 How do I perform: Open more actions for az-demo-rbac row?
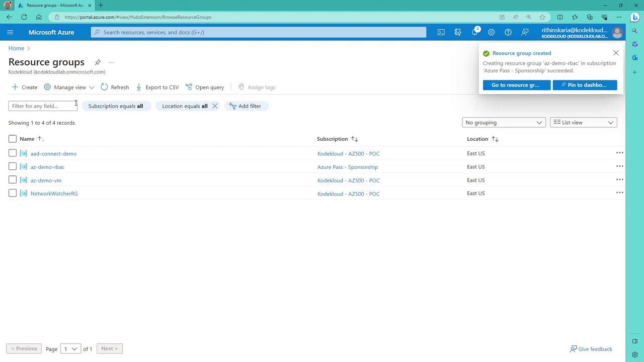click(x=619, y=166)
